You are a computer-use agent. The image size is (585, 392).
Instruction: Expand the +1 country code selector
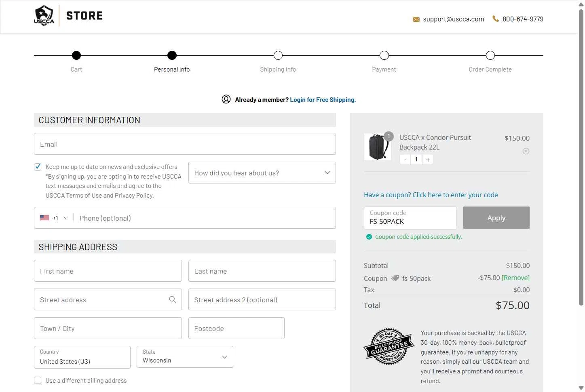tap(54, 218)
